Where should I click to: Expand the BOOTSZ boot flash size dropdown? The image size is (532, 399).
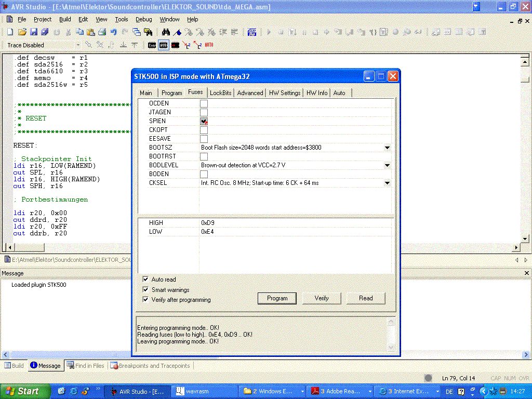(x=387, y=148)
